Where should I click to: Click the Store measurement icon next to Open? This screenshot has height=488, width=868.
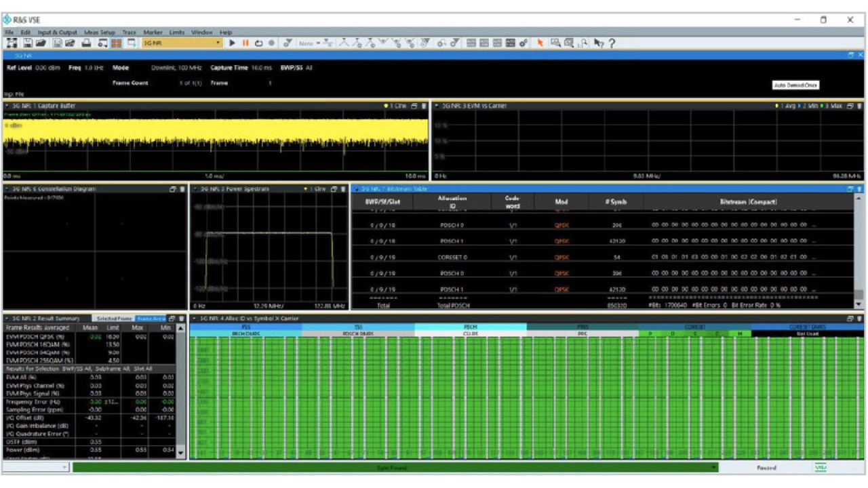(58, 43)
